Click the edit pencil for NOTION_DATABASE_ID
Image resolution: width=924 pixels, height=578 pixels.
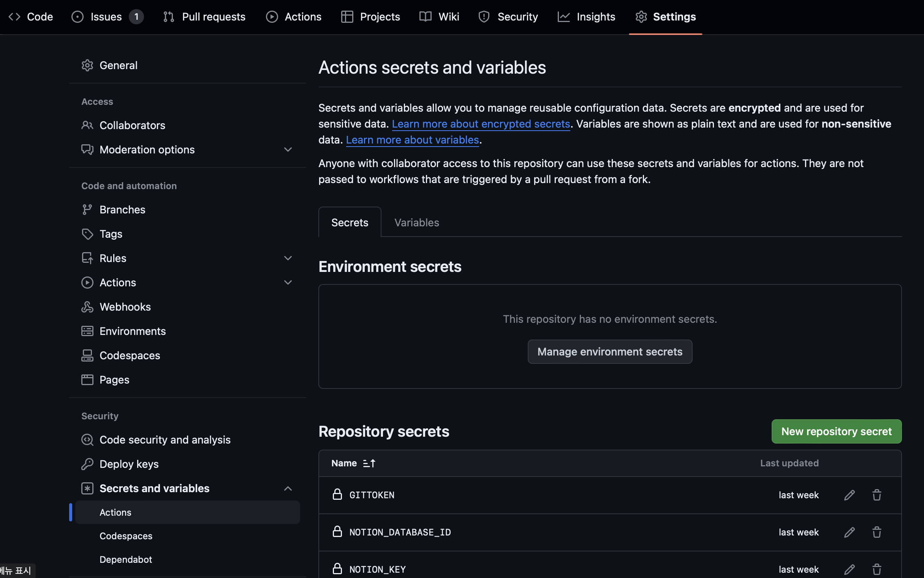pos(849,532)
